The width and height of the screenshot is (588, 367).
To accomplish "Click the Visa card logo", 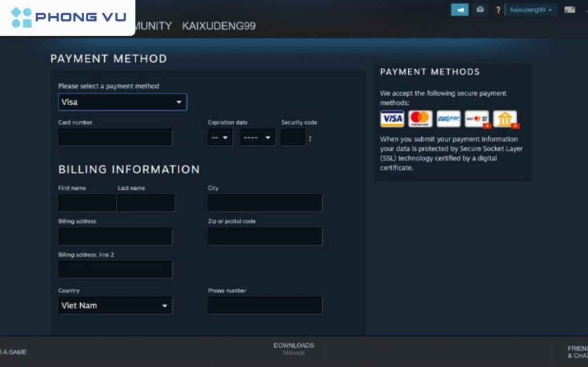I will 392,119.
